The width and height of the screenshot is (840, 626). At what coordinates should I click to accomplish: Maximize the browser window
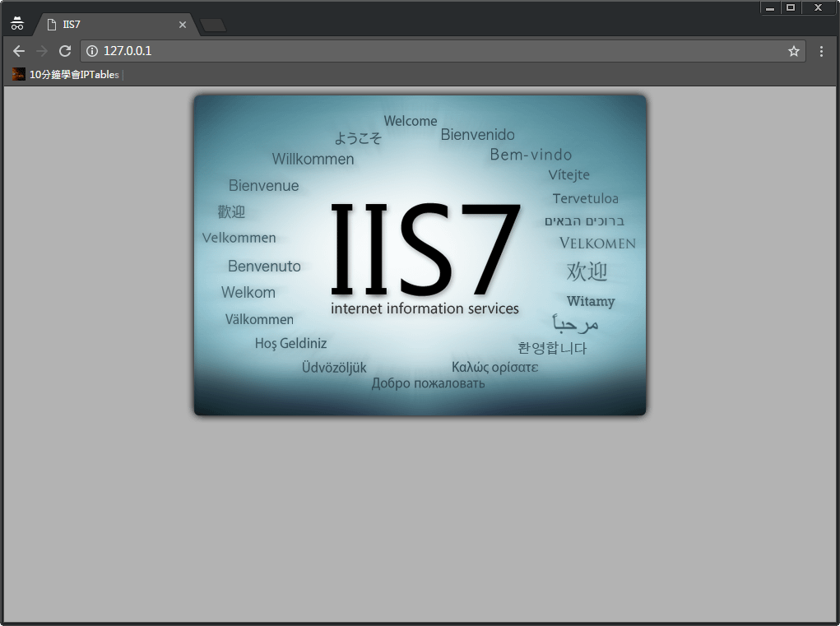click(x=790, y=7)
